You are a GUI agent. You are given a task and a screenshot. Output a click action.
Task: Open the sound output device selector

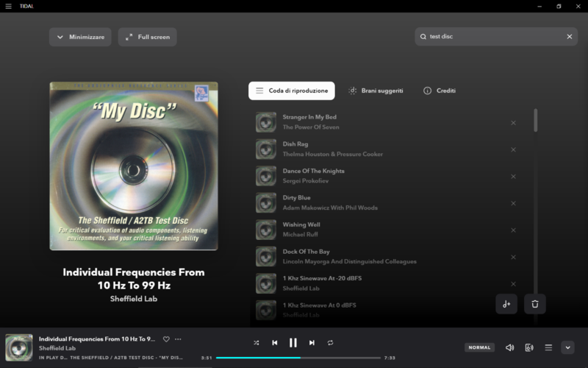(529, 347)
